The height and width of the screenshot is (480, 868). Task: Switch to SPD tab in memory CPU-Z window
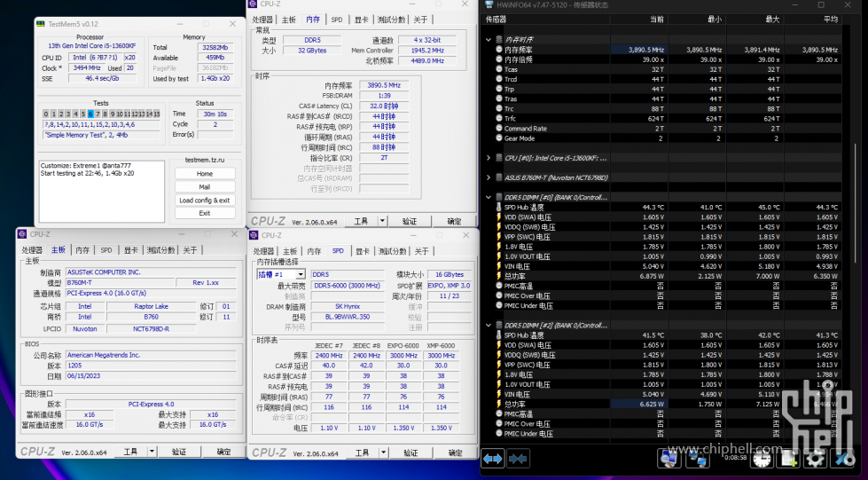point(337,20)
